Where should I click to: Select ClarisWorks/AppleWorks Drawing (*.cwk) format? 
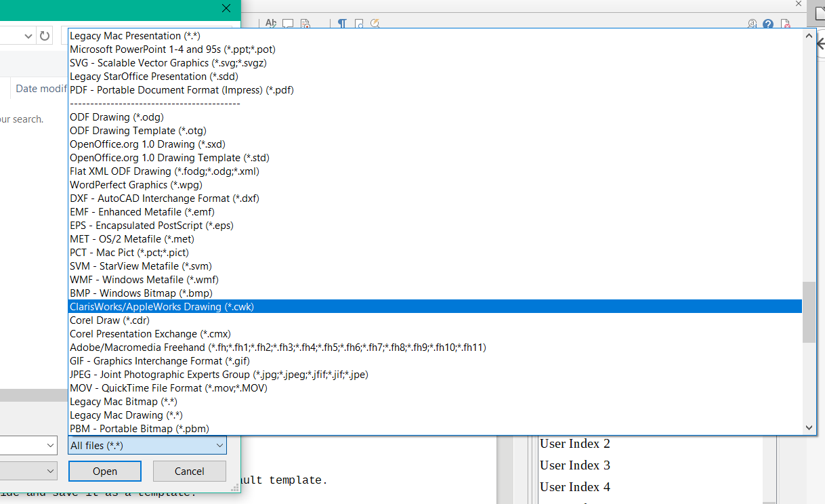click(161, 307)
